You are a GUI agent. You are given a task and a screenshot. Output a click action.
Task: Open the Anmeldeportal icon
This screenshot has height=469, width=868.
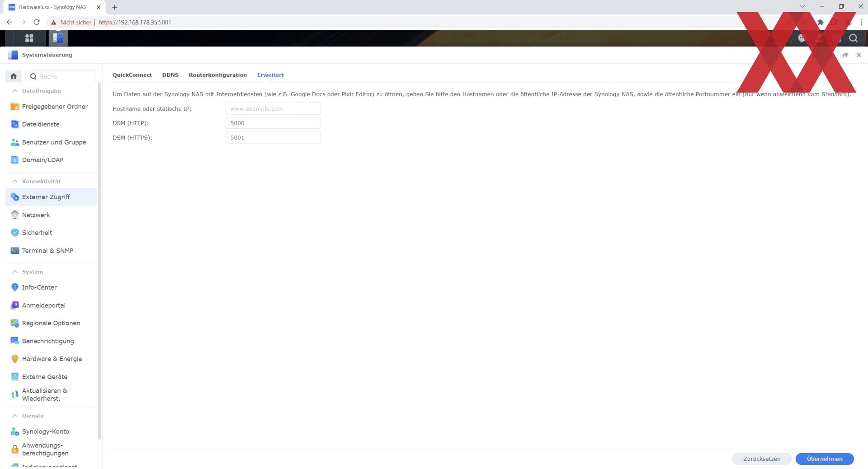15,305
